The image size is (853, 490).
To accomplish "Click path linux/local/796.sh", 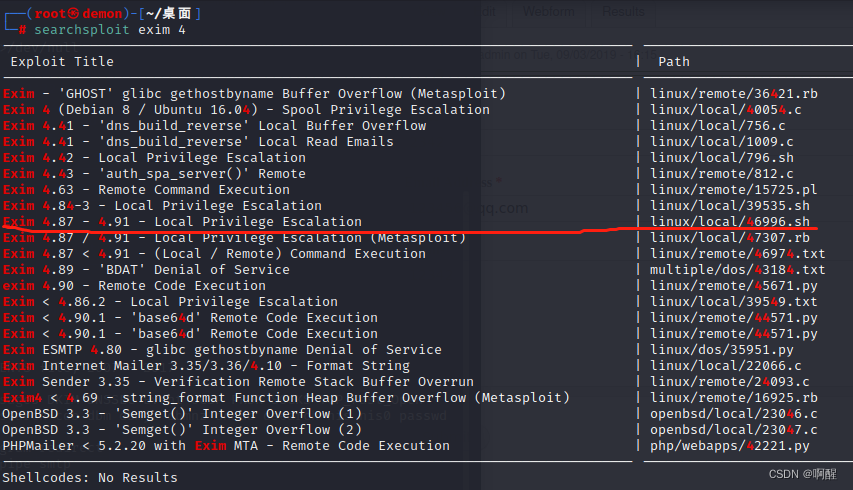I will tap(722, 158).
